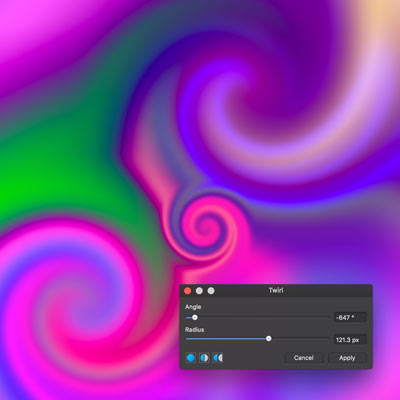The height and width of the screenshot is (400, 400).
Task: Click the Angle label text
Action: click(193, 307)
